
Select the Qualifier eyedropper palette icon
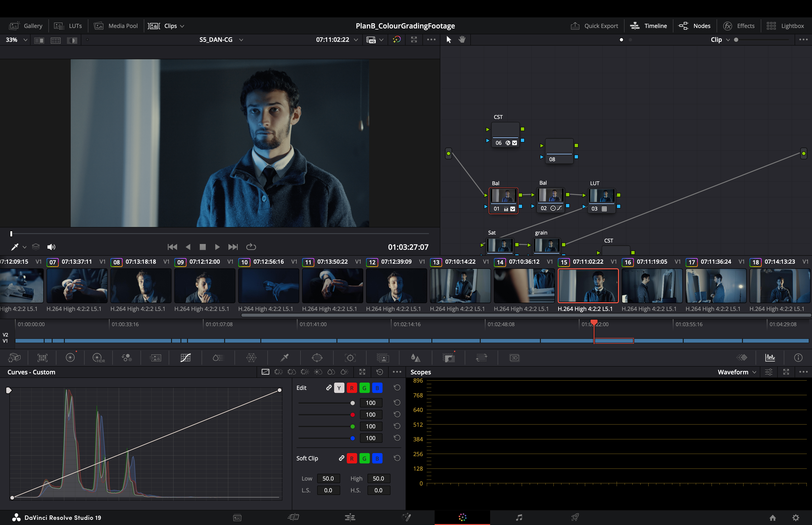click(x=284, y=358)
